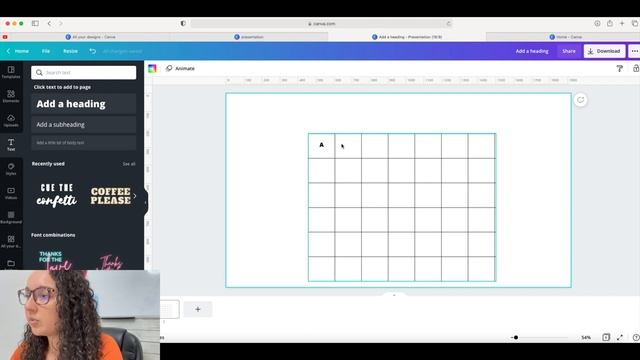Open the background color swatch picker

pos(152,68)
